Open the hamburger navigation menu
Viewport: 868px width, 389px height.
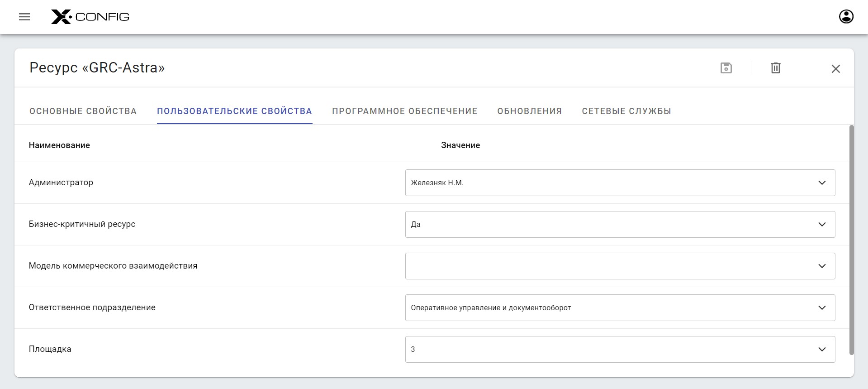(x=24, y=17)
